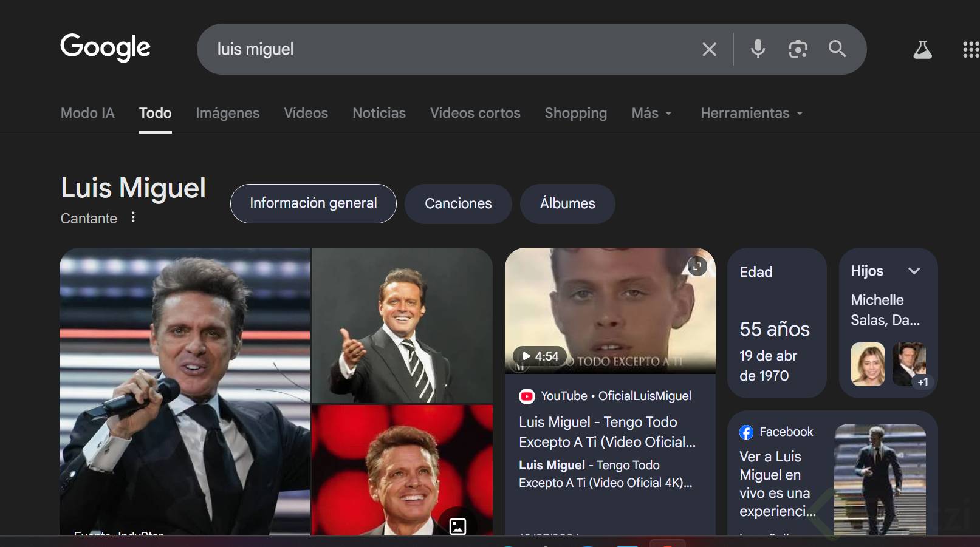Screen dimensions: 980x547
Task: Click the birth date 19 de abr de 1970
Action: click(768, 365)
